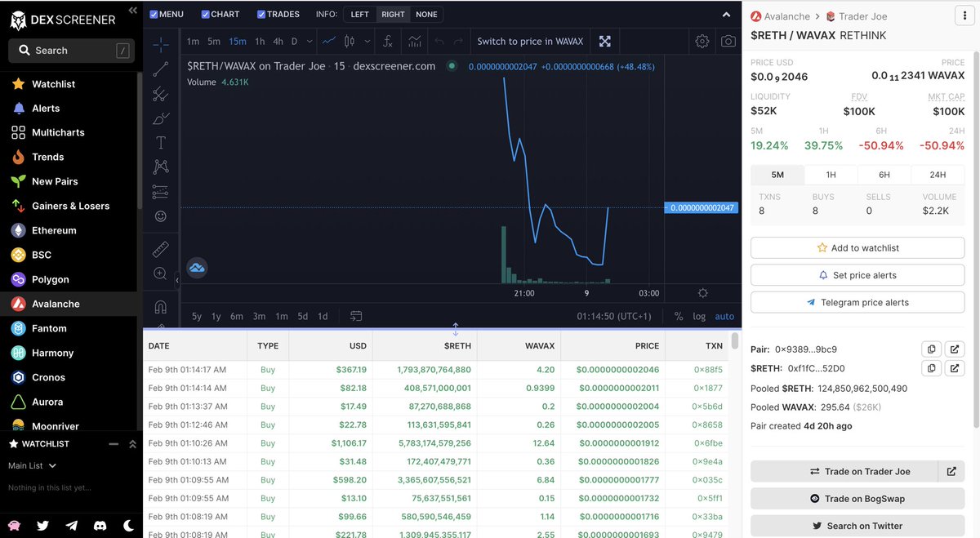
Task: Select candlestick chart style icon
Action: coord(350,41)
